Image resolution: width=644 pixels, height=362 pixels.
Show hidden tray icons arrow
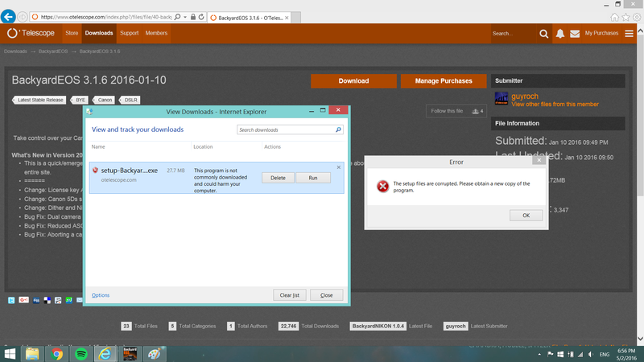[x=539, y=354]
